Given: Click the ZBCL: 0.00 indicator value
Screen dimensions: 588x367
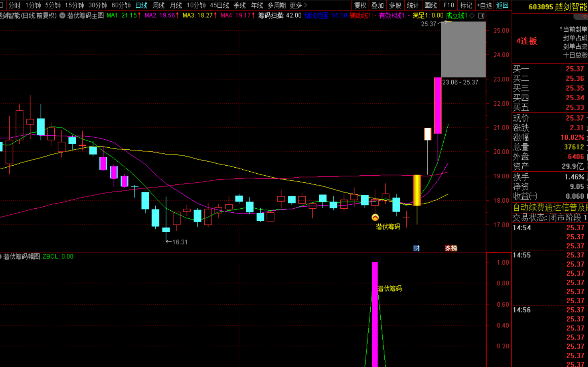Looking at the screenshot, I should tap(58, 256).
